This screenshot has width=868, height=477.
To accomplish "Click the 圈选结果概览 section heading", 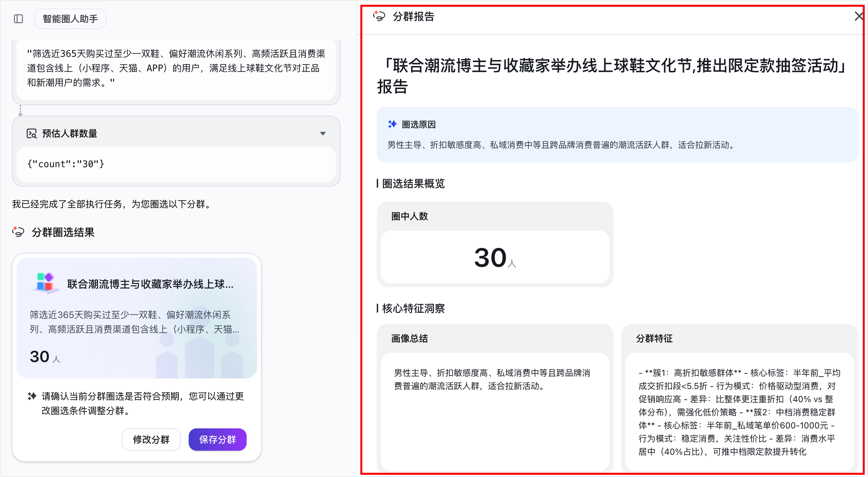I will [x=413, y=184].
